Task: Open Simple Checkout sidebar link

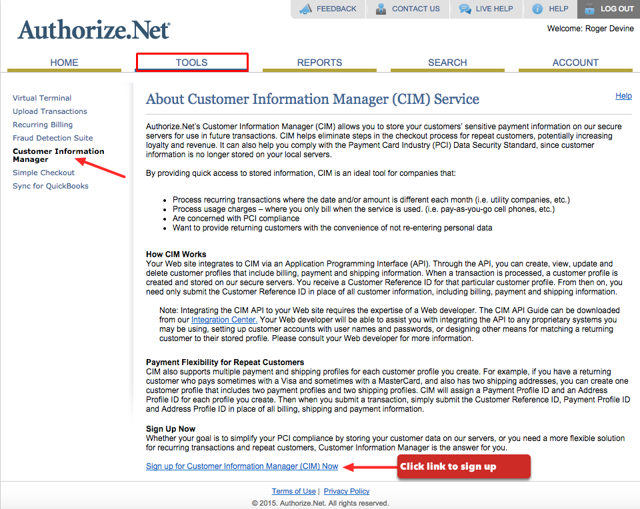Action: (x=43, y=173)
